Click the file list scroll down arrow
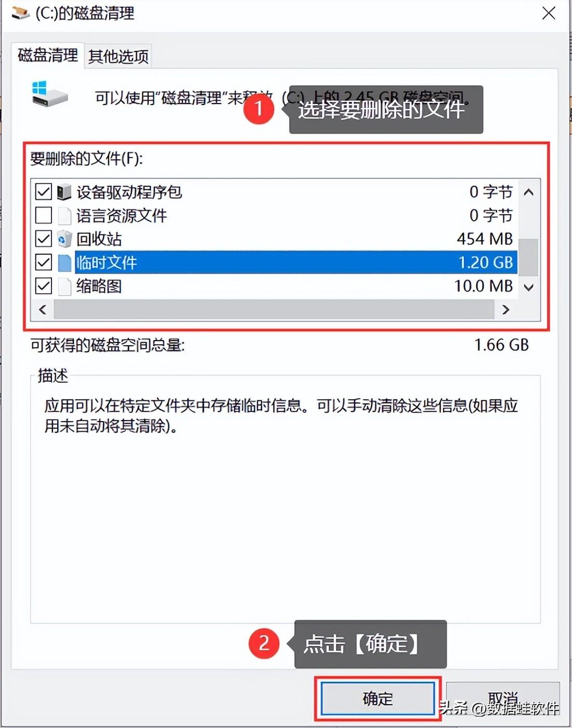The height and width of the screenshot is (728, 572). point(529,287)
